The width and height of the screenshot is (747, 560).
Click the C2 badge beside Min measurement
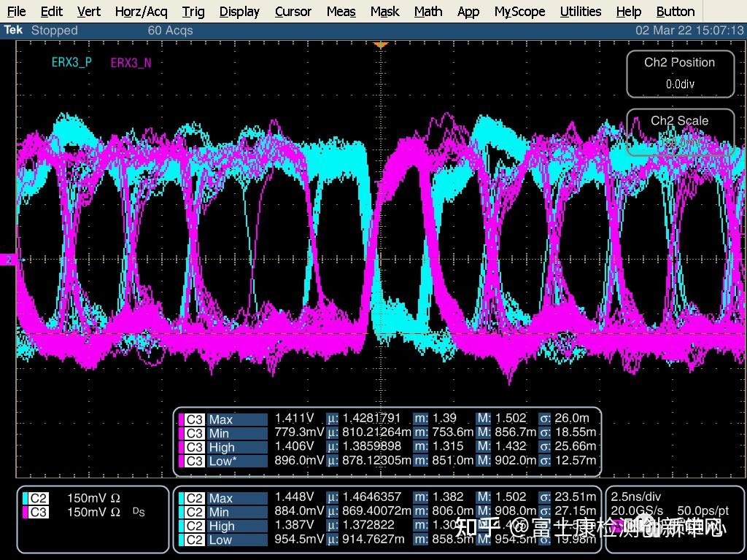(x=194, y=512)
